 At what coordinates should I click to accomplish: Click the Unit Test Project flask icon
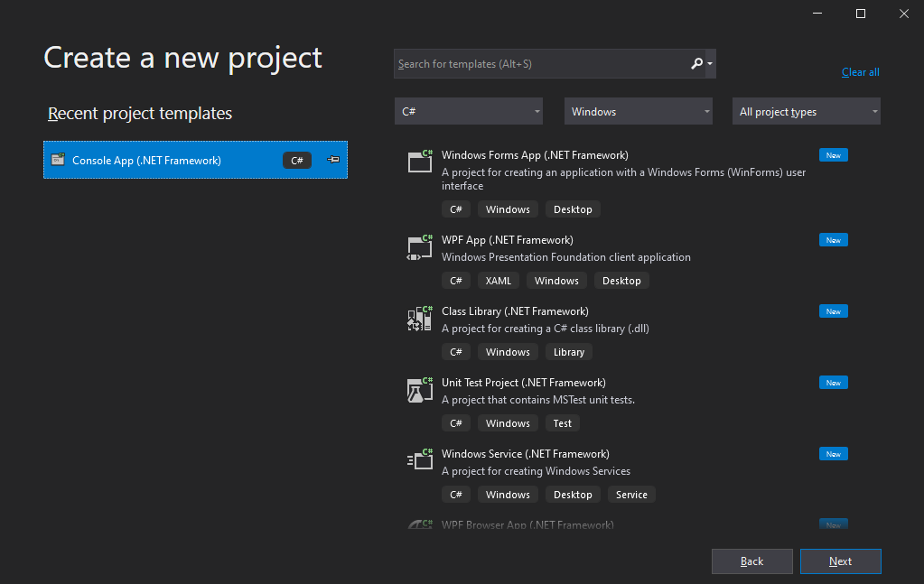(420, 390)
